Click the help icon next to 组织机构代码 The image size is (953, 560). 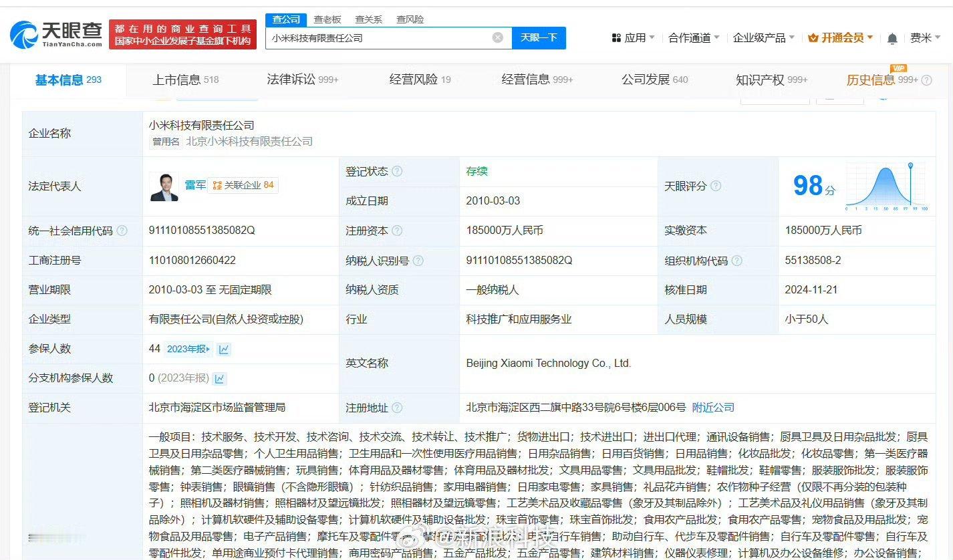[737, 261]
